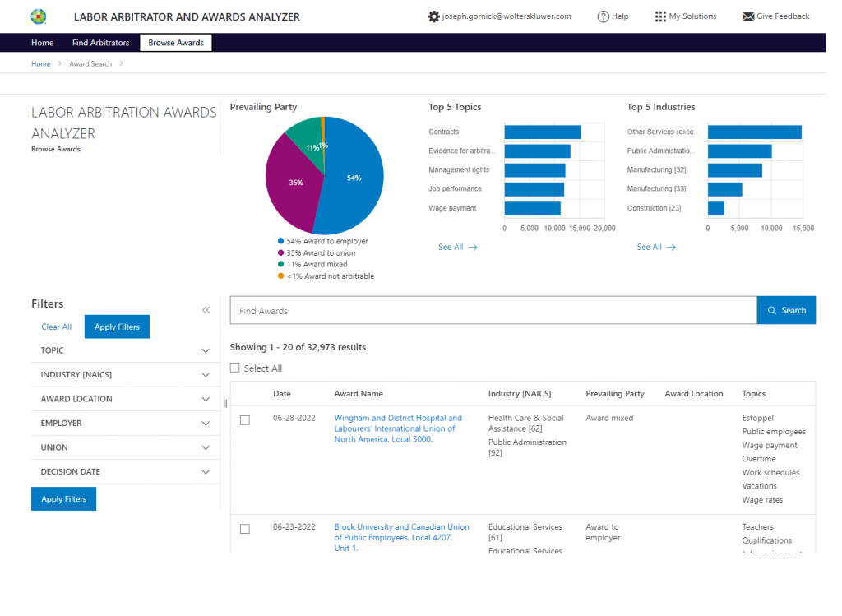Click the Award to union legend dot

pos(281,253)
